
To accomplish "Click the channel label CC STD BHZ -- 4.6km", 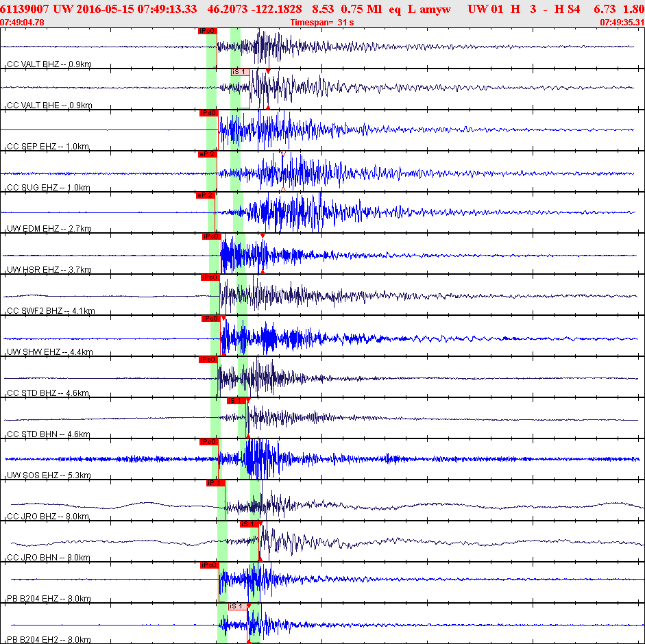I will pos(48,393).
